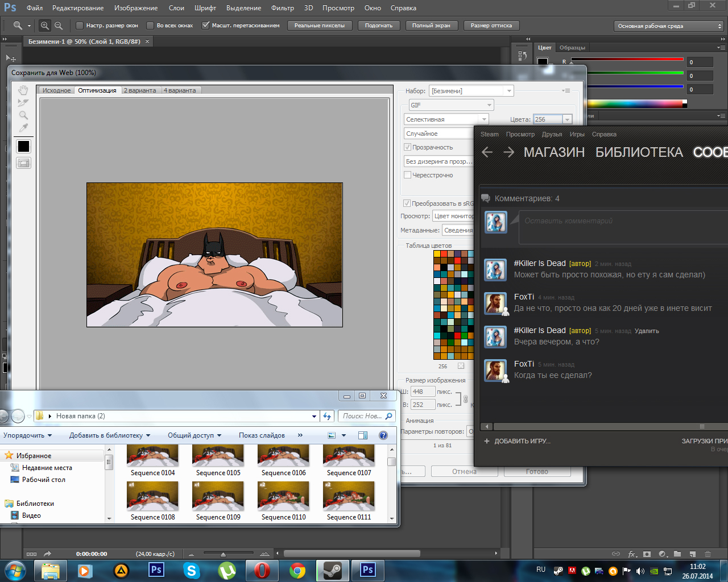
Task: Click the delete layer trash icon
Action: [x=708, y=554]
